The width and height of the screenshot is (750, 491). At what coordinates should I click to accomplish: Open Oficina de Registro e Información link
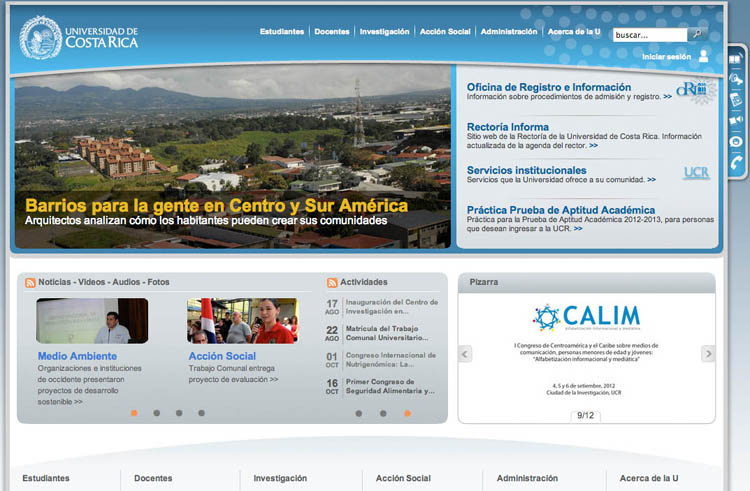pos(549,87)
